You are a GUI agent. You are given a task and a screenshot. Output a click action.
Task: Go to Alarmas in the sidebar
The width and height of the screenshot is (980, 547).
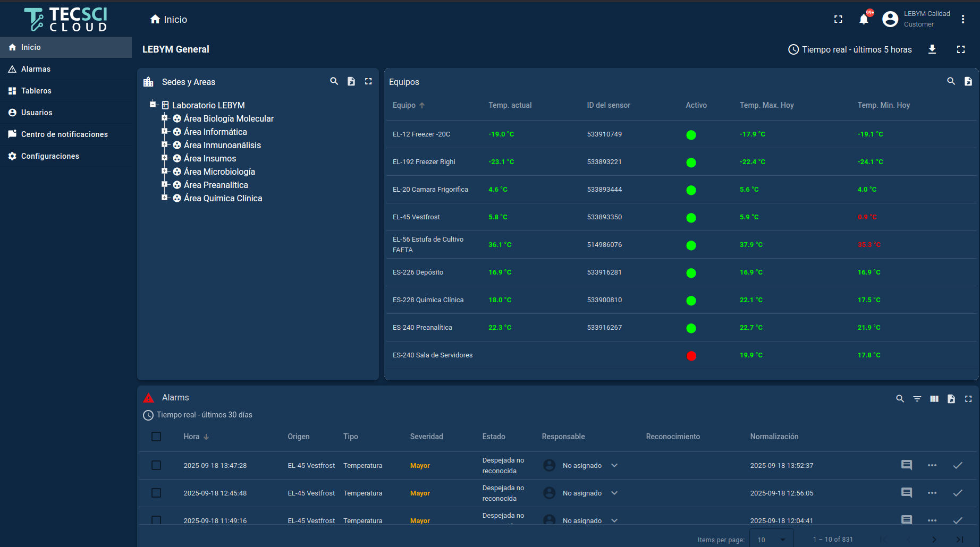pyautogui.click(x=36, y=69)
